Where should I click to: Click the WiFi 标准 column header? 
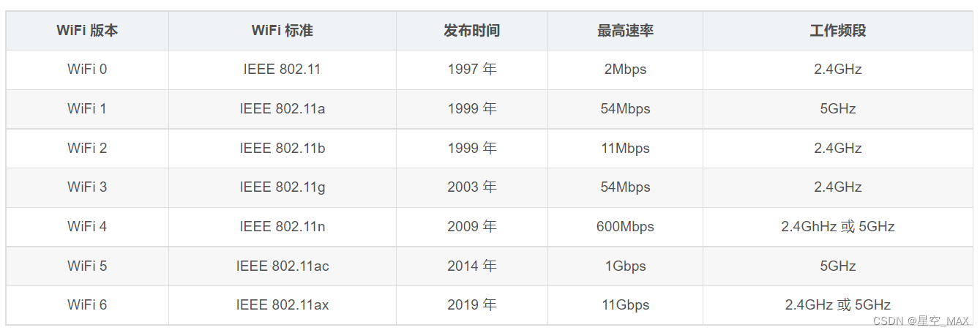click(282, 31)
